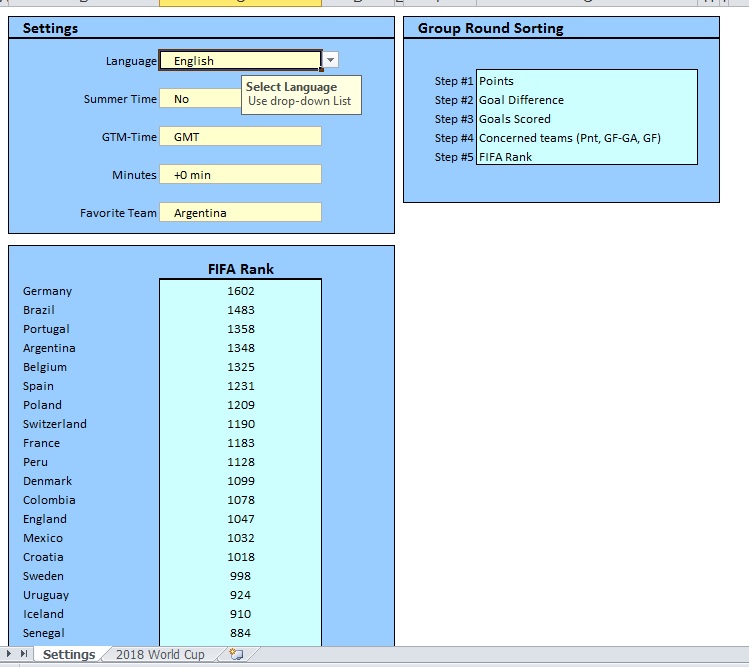Select the Step #5 FIFA Rank cell
This screenshot has height=667, width=749.
point(587,156)
